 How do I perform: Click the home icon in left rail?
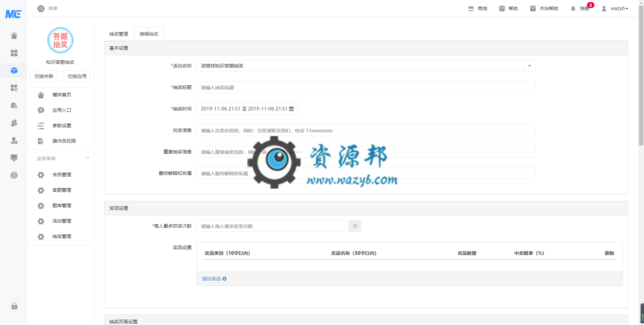[x=14, y=36]
